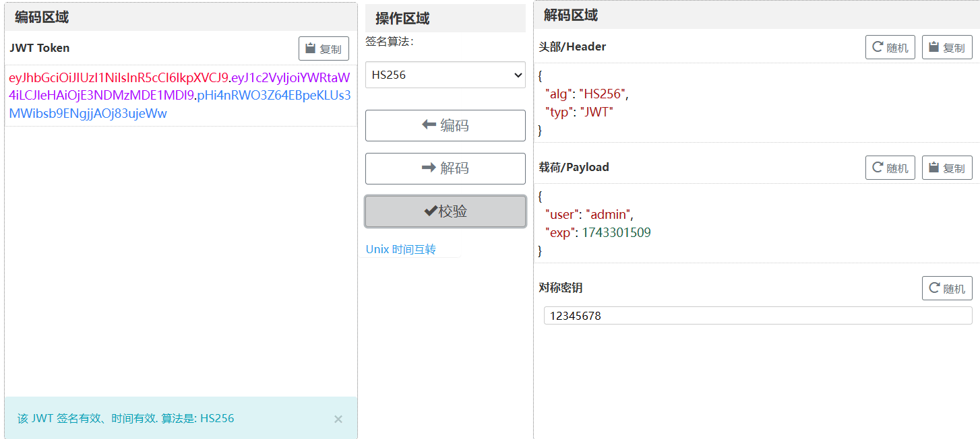Randomize the Header section
Screen dimensions: 980x439
[890, 47]
